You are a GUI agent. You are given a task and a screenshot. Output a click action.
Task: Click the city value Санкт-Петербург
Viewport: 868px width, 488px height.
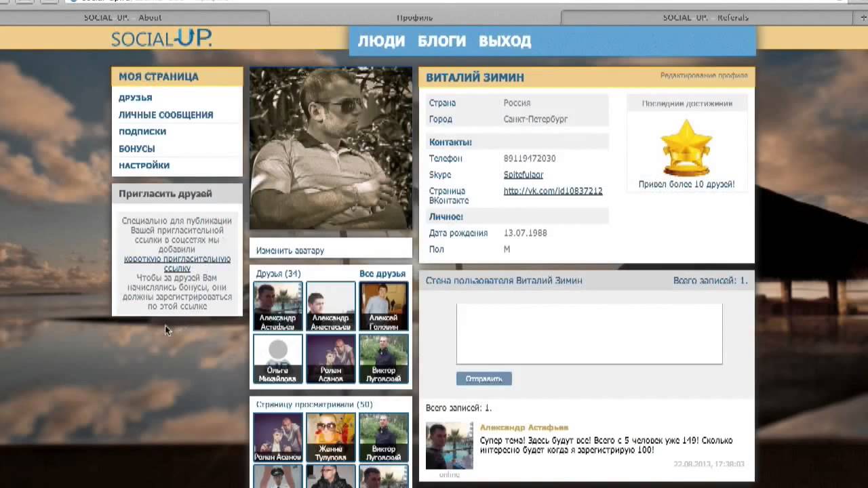[536, 119]
